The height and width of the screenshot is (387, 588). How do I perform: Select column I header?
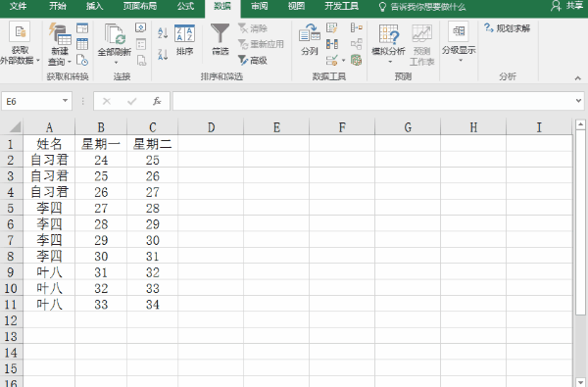click(x=539, y=127)
